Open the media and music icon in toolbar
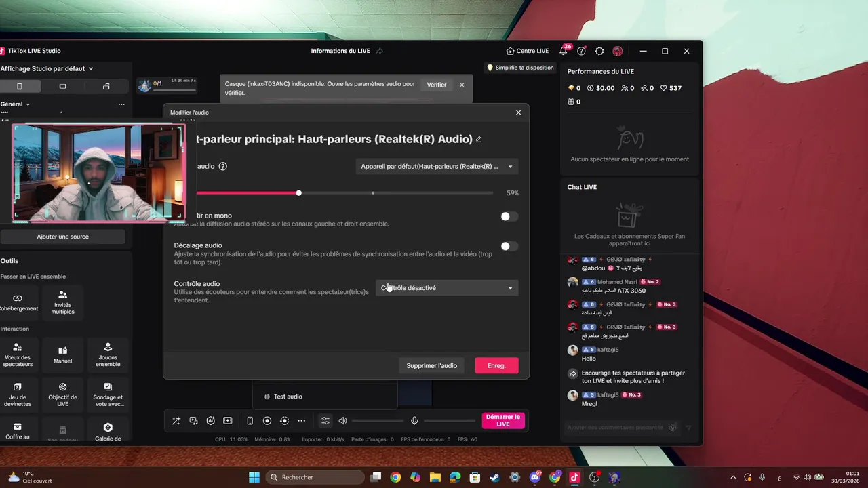Screen dimensions: 868x488 tap(194, 421)
